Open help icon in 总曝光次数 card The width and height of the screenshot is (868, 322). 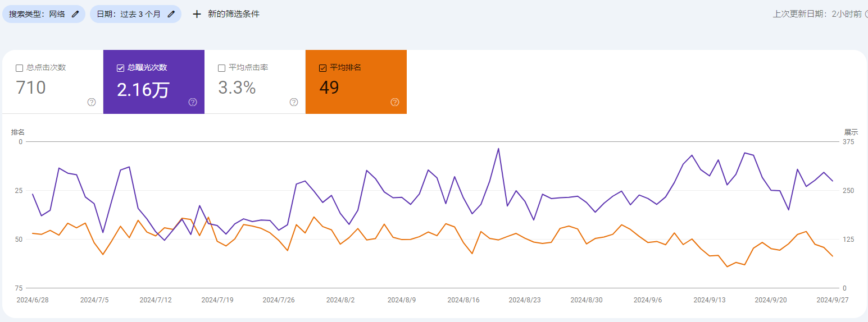(x=193, y=102)
